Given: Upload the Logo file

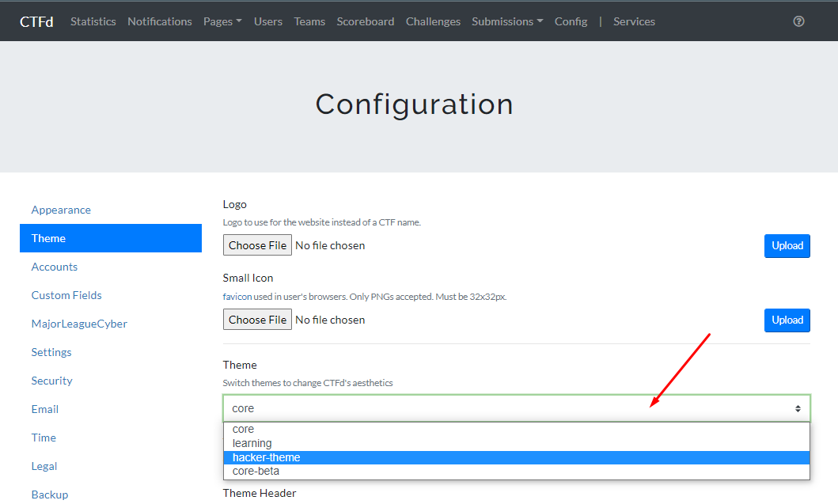Looking at the screenshot, I should (x=787, y=245).
